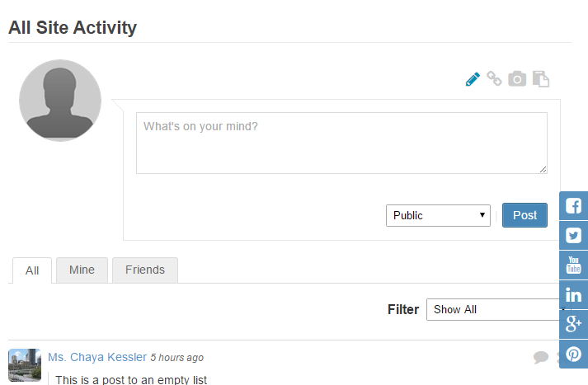Switch to the Mine tab
The height and width of the screenshot is (385, 588).
(x=82, y=270)
